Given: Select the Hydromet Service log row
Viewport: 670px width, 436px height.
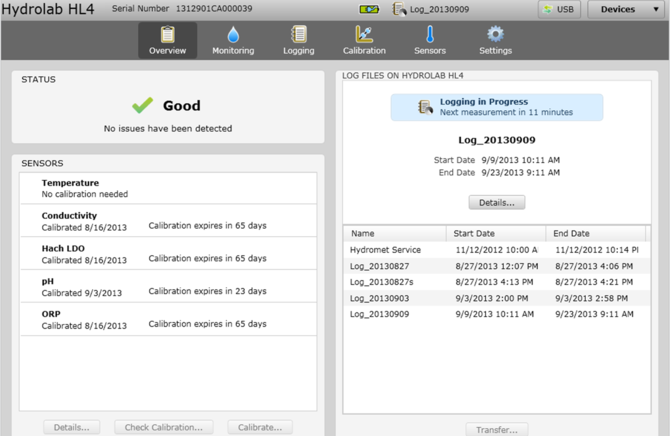Looking at the screenshot, I should [x=497, y=250].
